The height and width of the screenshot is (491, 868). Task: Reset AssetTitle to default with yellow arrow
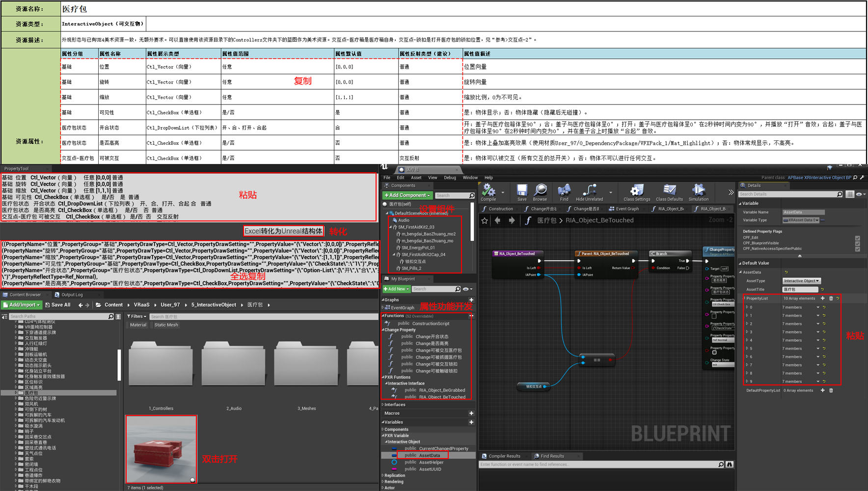(822, 289)
